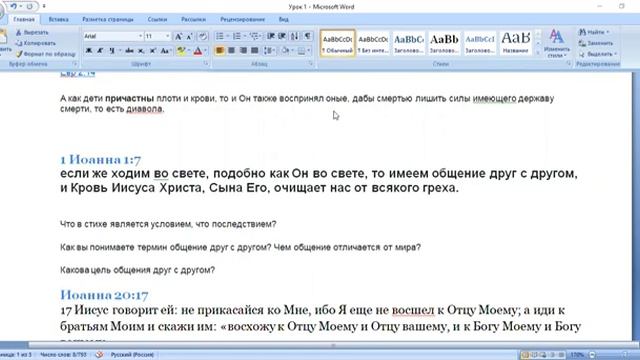
Task: Click Заменить (Replace) button
Action: tap(596, 43)
